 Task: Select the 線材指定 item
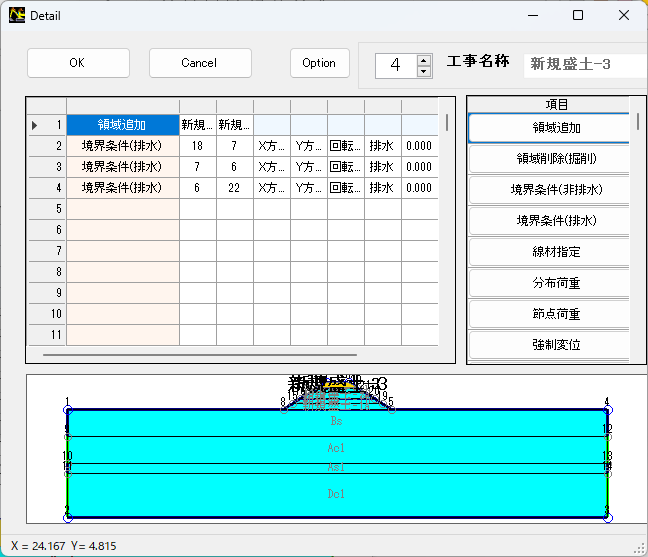(x=549, y=252)
